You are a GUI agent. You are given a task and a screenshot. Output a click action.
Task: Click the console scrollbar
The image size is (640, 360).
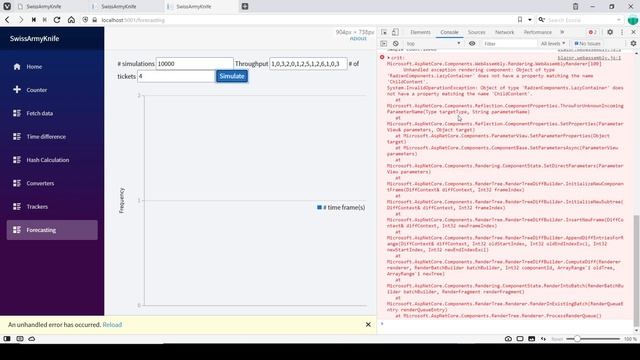636,270
